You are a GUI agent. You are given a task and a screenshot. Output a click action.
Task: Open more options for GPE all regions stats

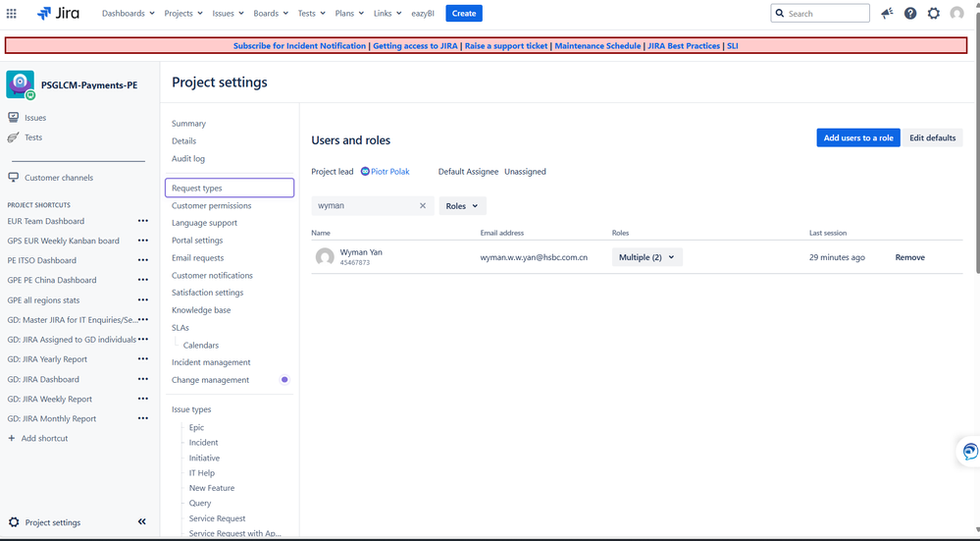143,299
